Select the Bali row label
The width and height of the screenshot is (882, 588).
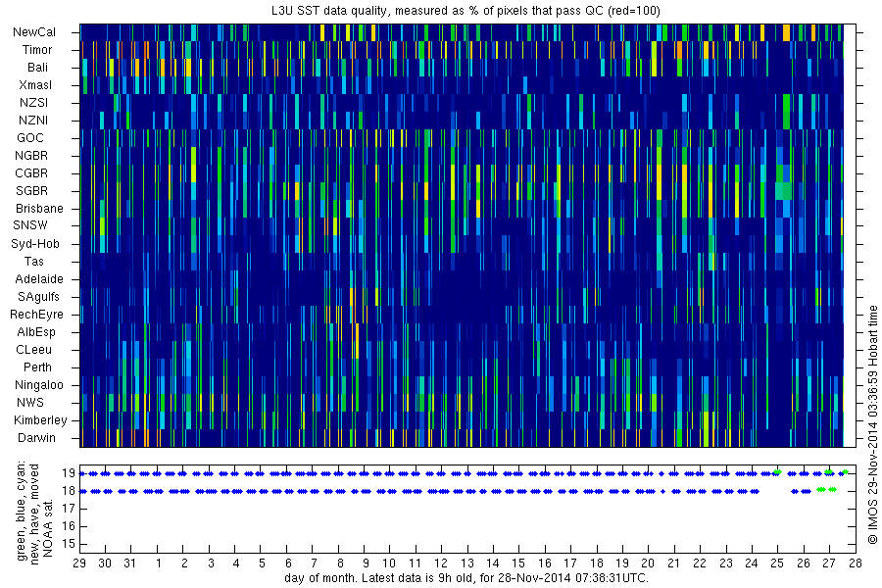pos(37,68)
